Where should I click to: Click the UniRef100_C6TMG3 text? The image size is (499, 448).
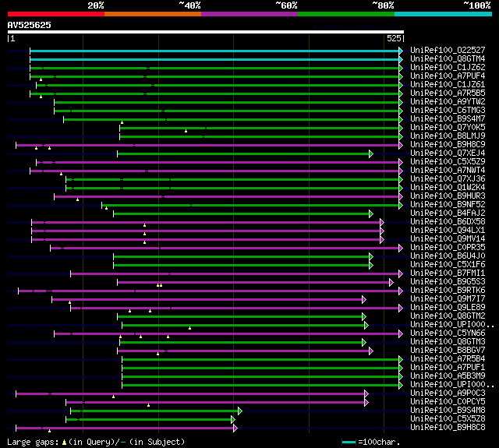[x=448, y=111]
